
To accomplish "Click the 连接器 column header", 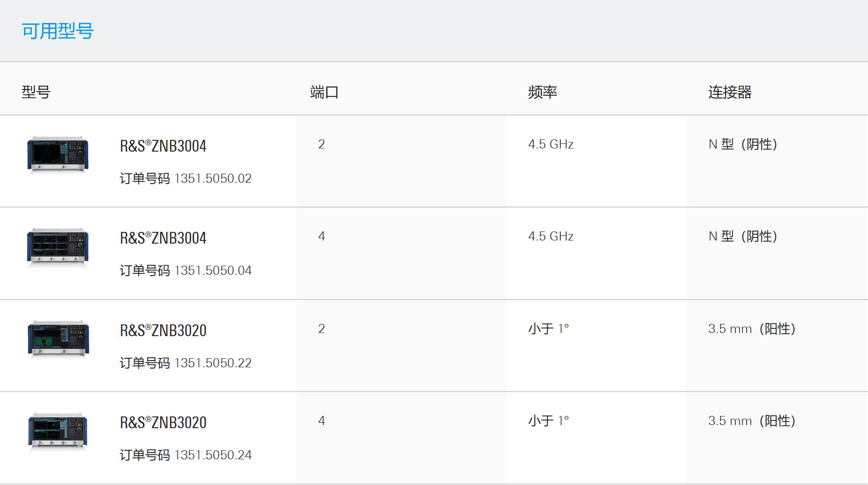I will 730,92.
